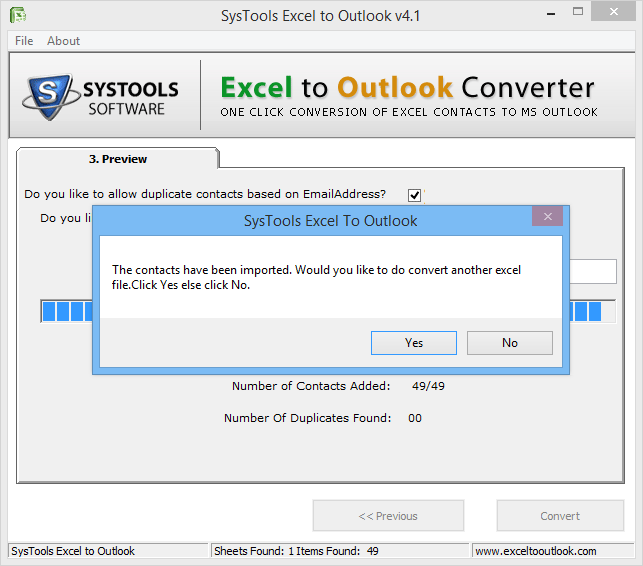Close the import confirmation dialog with X

tap(547, 218)
